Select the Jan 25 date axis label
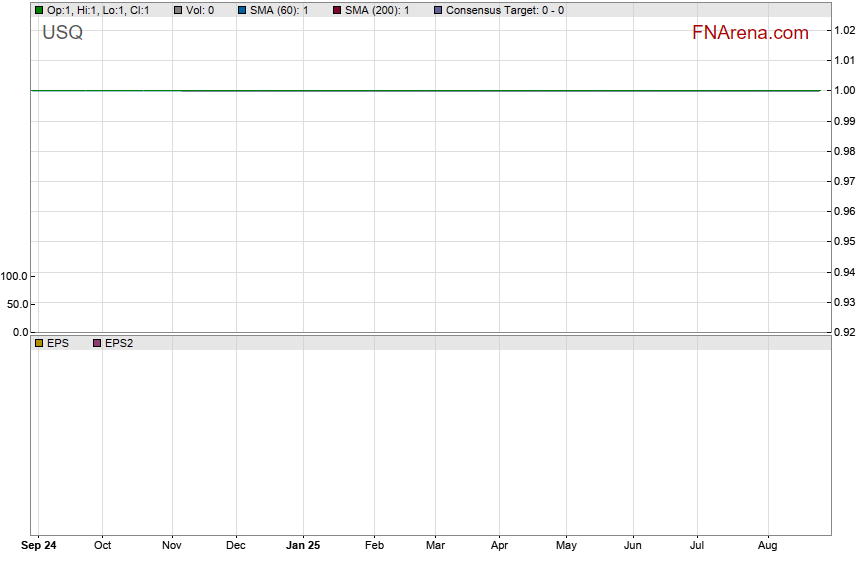Viewport: 859px width, 566px height. [x=303, y=546]
